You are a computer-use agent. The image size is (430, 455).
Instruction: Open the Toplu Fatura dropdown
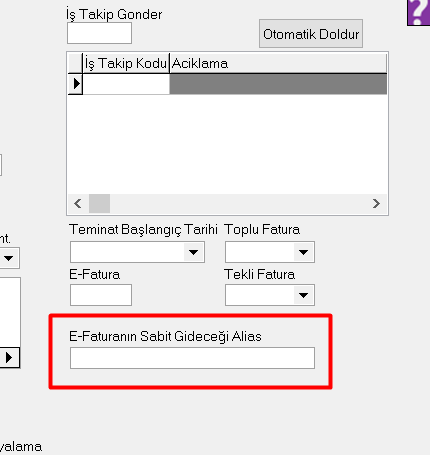(x=303, y=252)
